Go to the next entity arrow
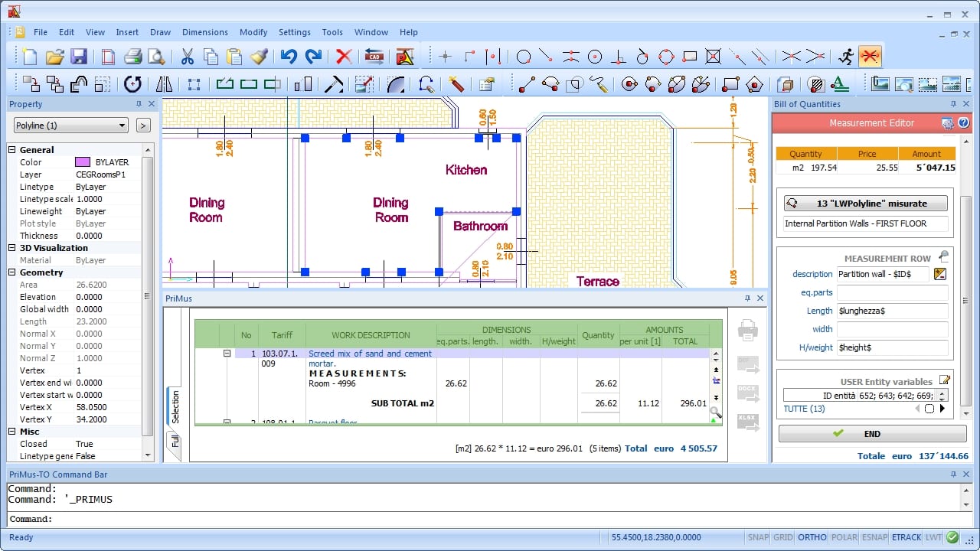 pyautogui.click(x=942, y=409)
